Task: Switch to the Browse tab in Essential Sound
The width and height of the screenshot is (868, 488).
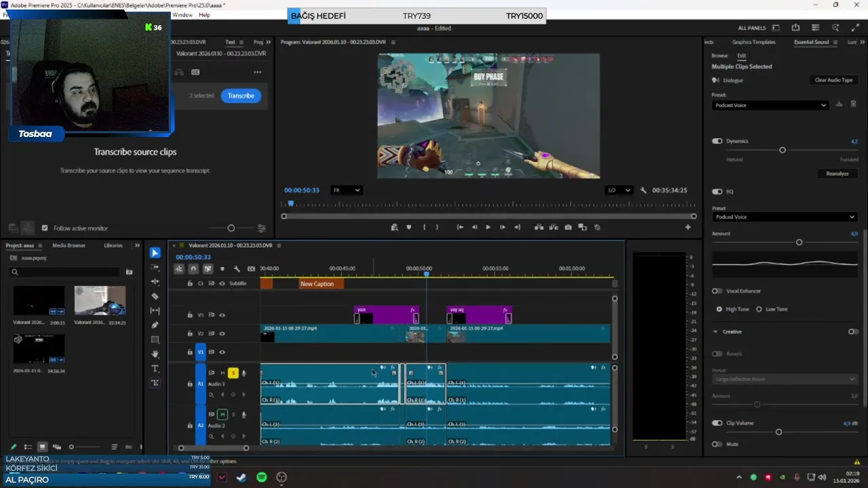Action: tap(719, 56)
